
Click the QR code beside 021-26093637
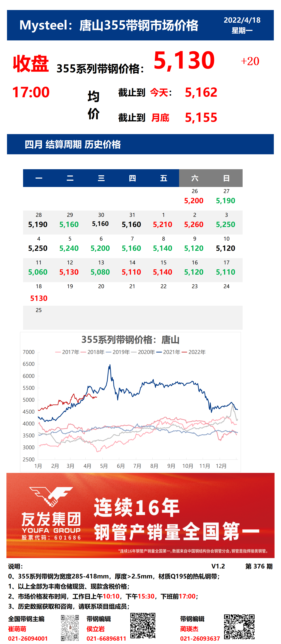[239, 627]
